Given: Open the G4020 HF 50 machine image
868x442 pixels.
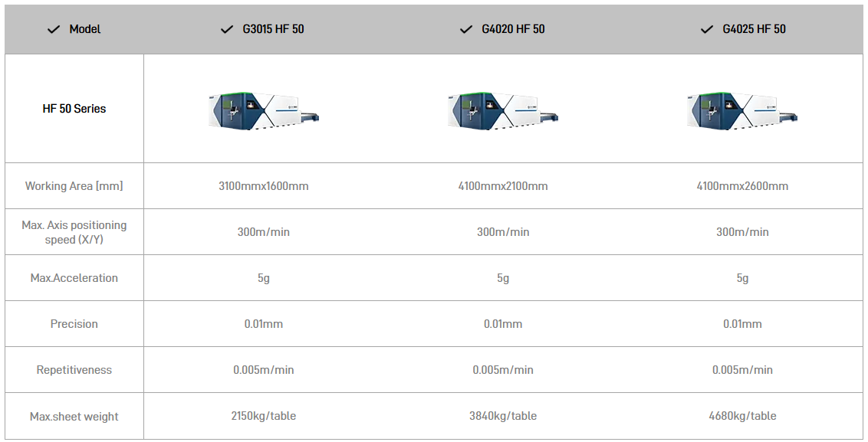Looking at the screenshot, I should [x=503, y=110].
